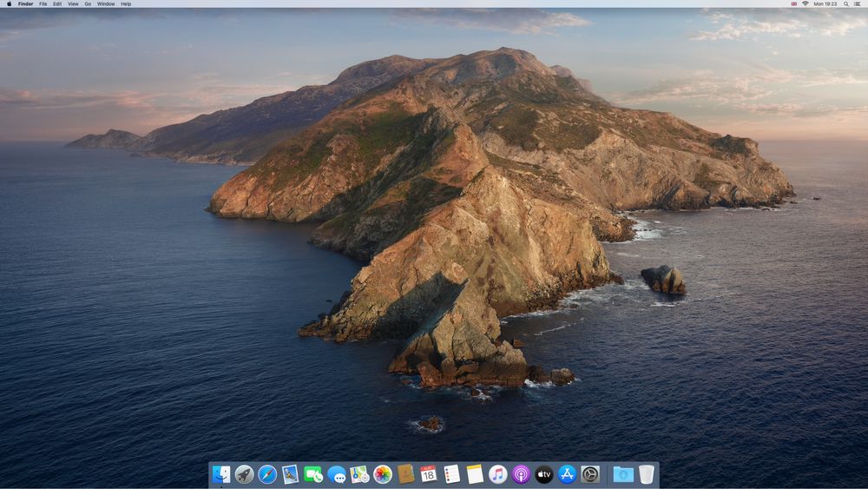
Task: Open the Go menu
Action: pos(88,3)
